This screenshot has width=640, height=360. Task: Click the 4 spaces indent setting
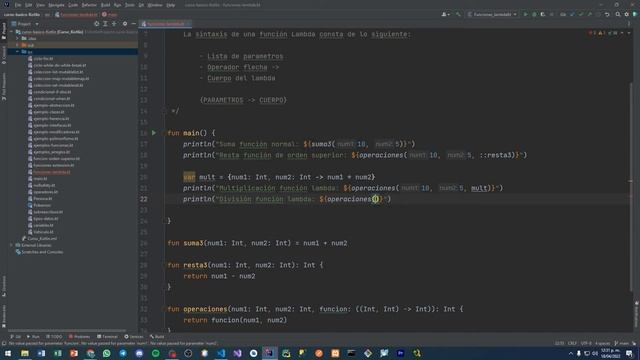tap(602, 343)
